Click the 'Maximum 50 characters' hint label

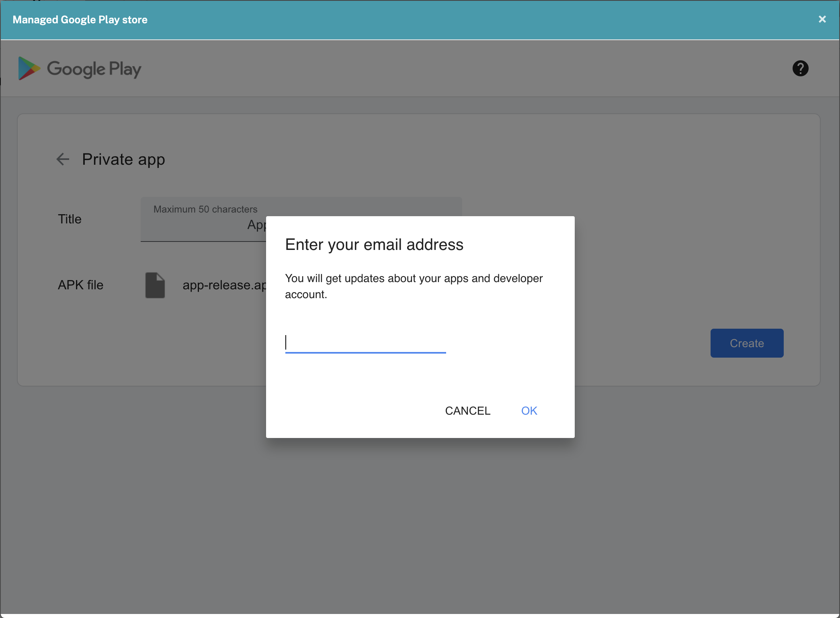205,209
